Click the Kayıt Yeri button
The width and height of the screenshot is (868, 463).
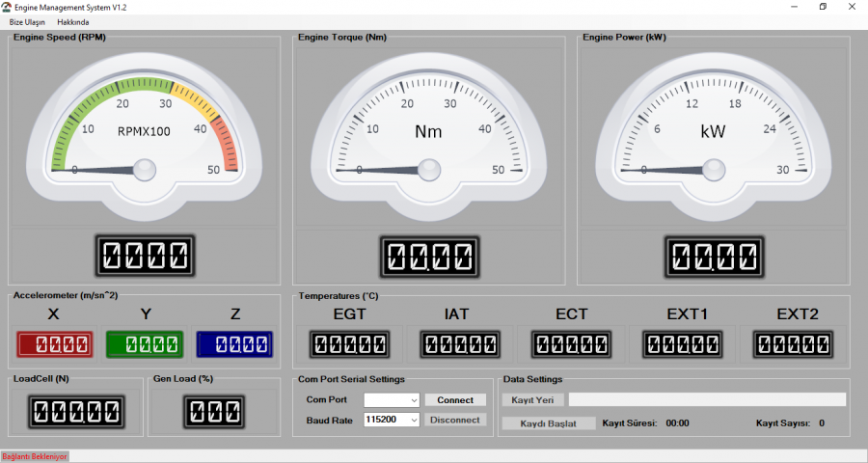click(x=532, y=400)
